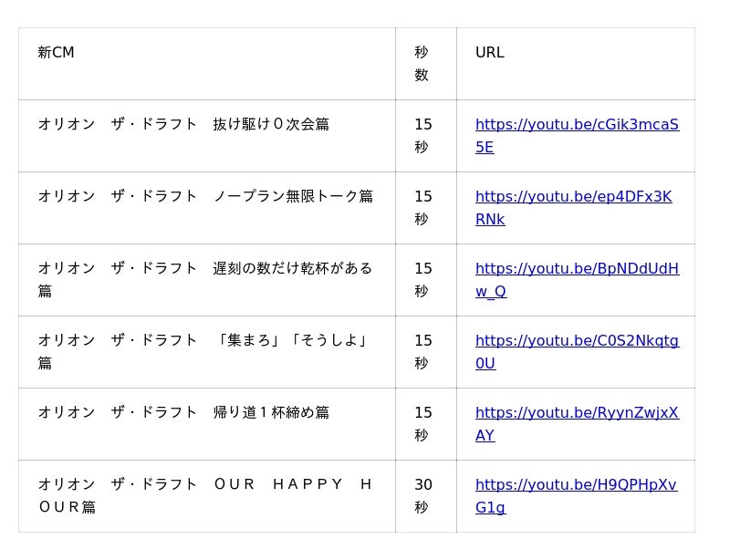The height and width of the screenshot is (560, 730).
Task: Follow the youtu.be/BpNDdUdHw_Q link
Action: click(576, 269)
